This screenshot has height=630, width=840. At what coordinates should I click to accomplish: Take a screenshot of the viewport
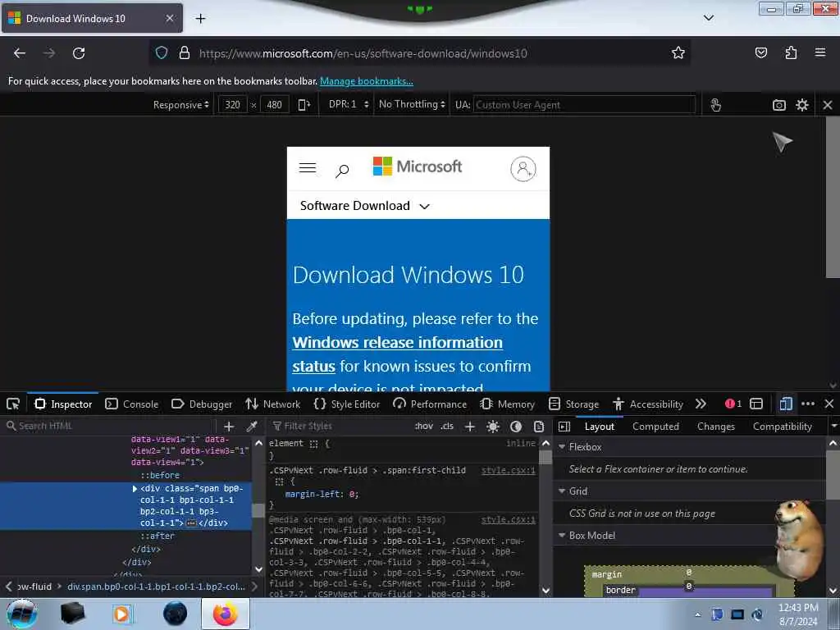pyautogui.click(x=779, y=105)
